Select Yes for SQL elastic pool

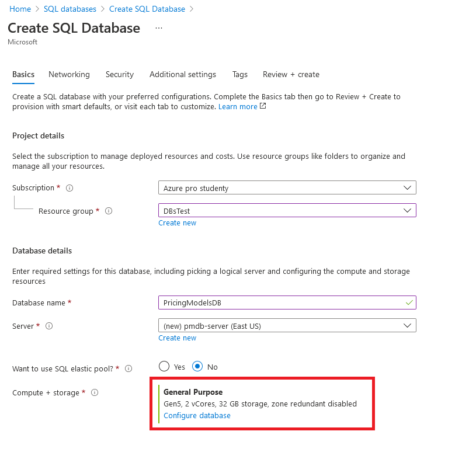[x=164, y=367]
